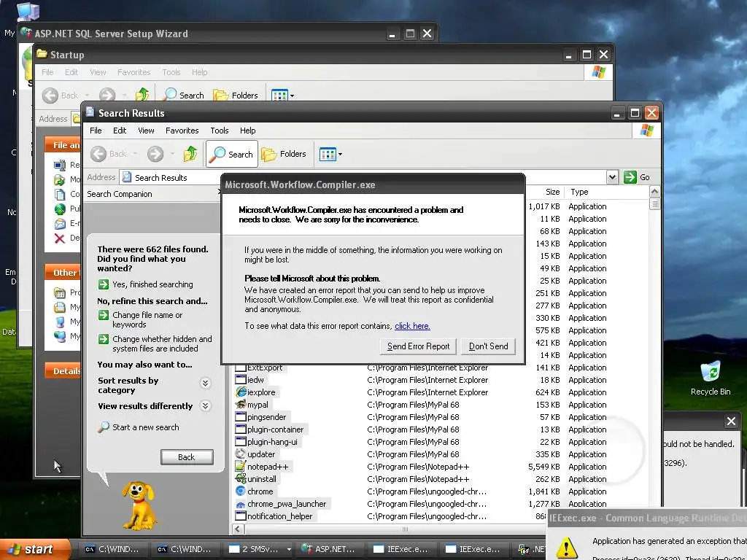Click the Go button beside address bar
Screen dimensions: 747x560
tap(637, 177)
